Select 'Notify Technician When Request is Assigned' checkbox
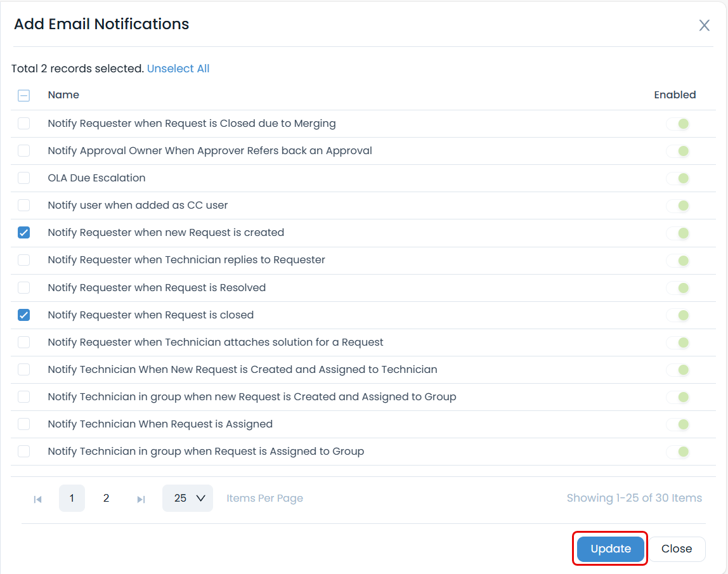728x574 pixels. click(23, 424)
